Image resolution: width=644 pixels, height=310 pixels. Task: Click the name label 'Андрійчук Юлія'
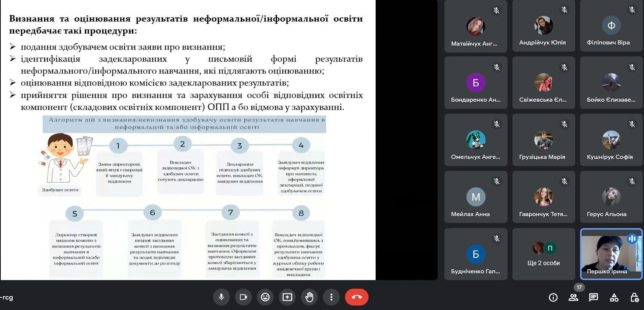point(542,43)
